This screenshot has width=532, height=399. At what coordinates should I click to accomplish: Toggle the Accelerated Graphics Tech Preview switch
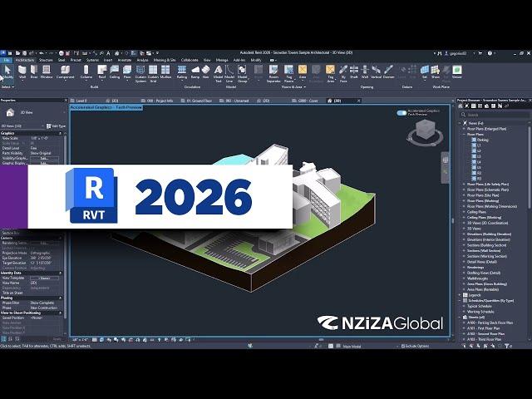pos(401,112)
